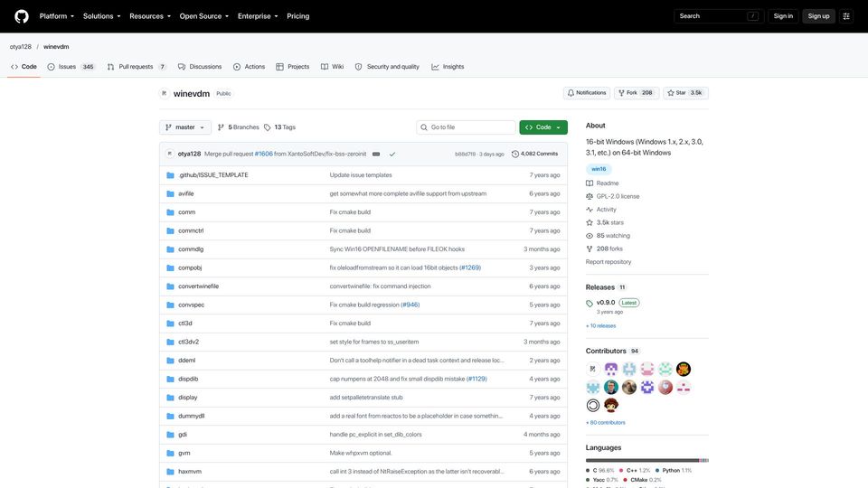Screen dimensions: 868x488
Task: Expand the Solutions dropdown
Action: (x=101, y=16)
